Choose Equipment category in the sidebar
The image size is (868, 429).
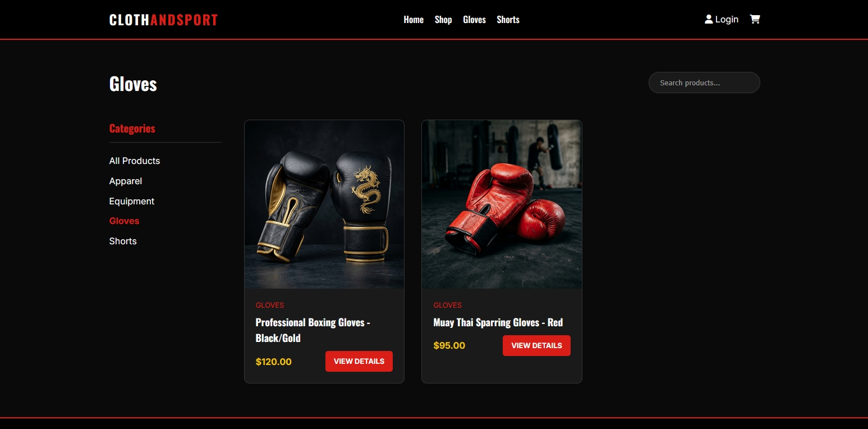pyautogui.click(x=132, y=201)
